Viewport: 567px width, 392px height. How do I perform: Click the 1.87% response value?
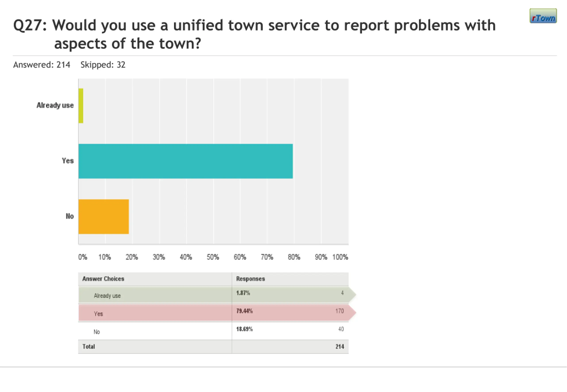coord(243,293)
